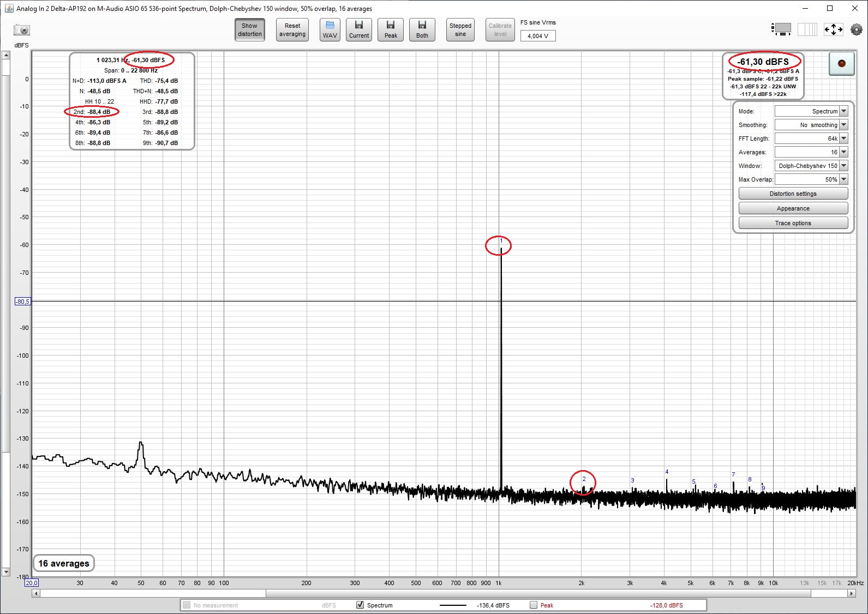Click harmonic marker 7 on graph
Screen dimensions: 868x614
(x=733, y=474)
